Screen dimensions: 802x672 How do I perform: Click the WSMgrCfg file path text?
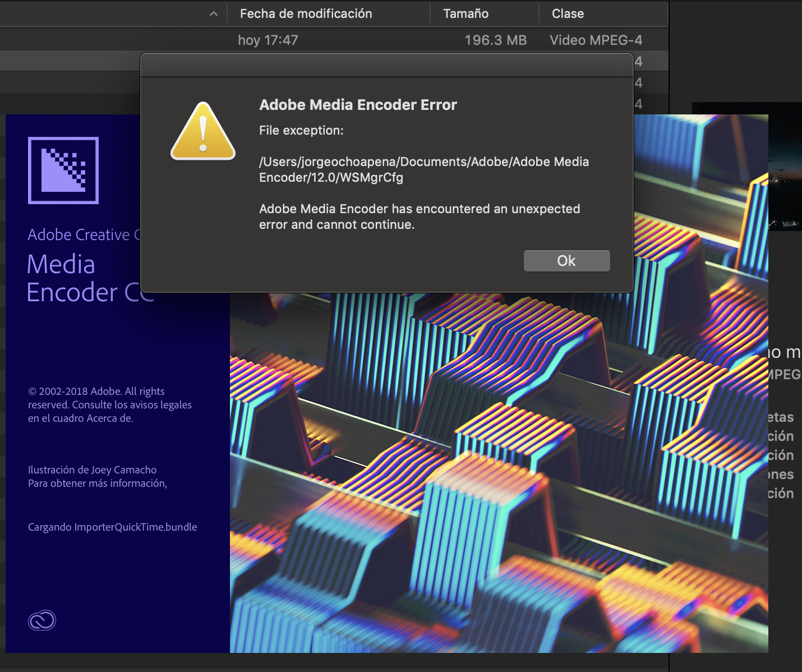pyautogui.click(x=424, y=169)
